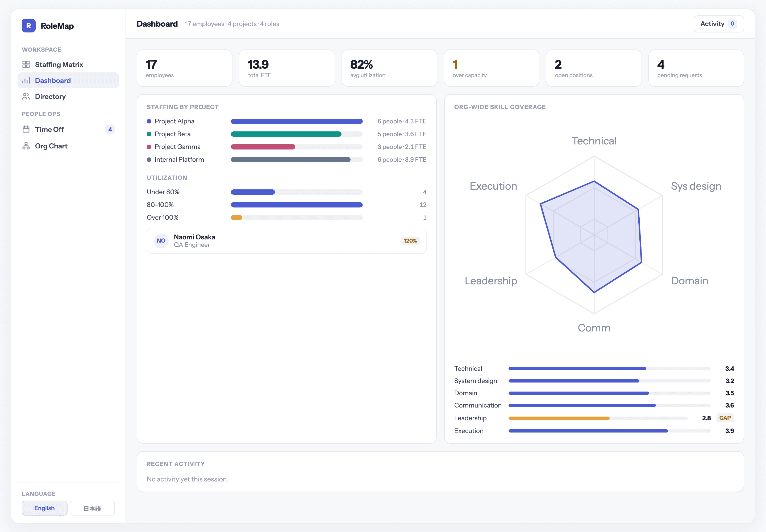This screenshot has height=532, width=766.
Task: Open Naomi Osaka's employee row
Action: 287,241
